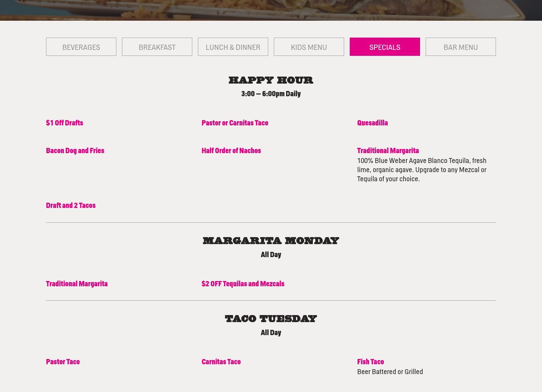Click All Day under Taco Tuesday
The height and width of the screenshot is (392, 542).
click(x=271, y=332)
